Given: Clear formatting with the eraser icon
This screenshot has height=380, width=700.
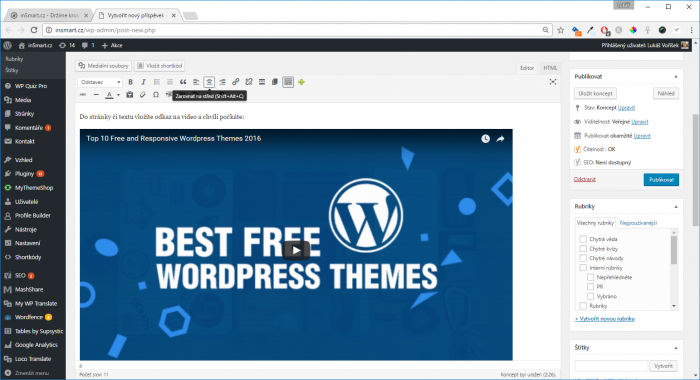Looking at the screenshot, I should [x=142, y=95].
